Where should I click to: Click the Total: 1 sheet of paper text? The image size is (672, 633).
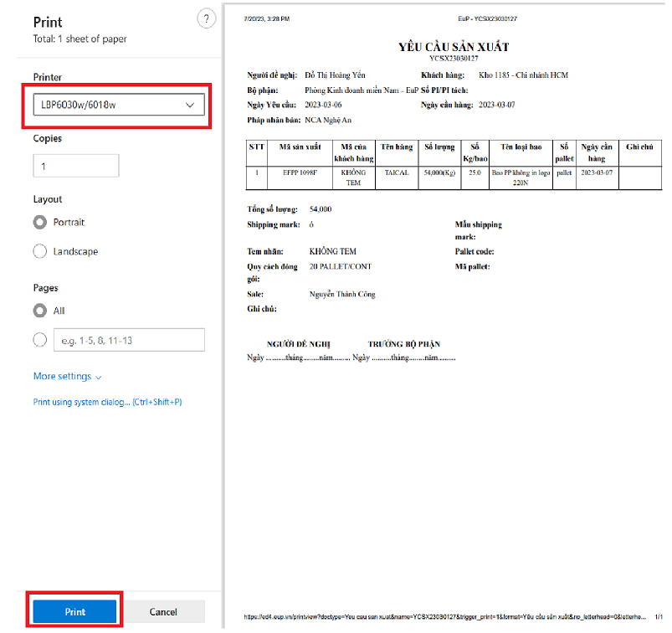pos(80,39)
